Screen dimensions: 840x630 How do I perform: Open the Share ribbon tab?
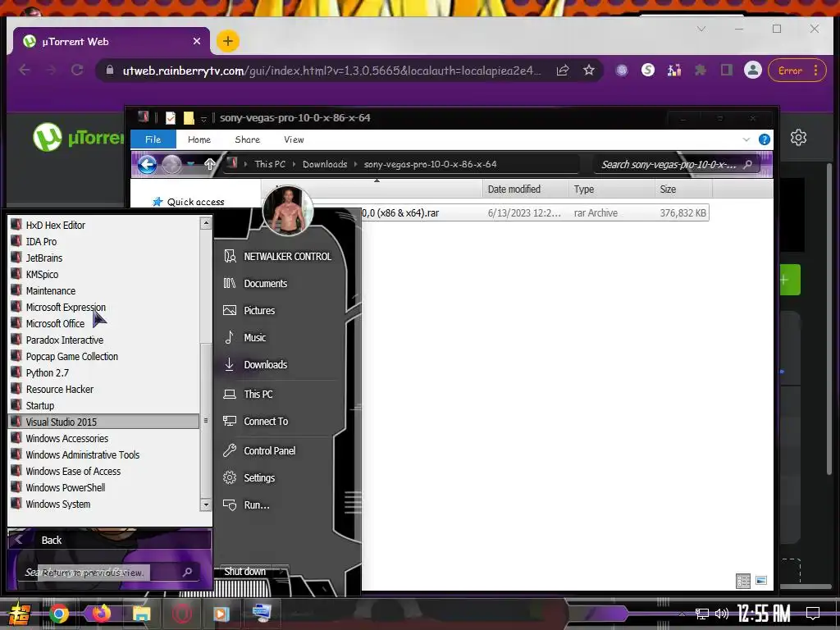coord(248,139)
